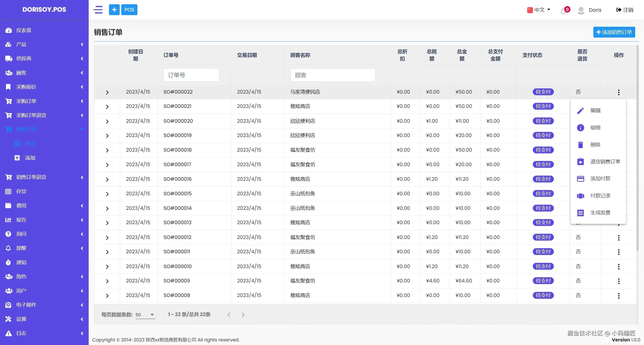Viewport: 644px width, 345px height.
Task: Click the trash delete icon in popup menu
Action: 580,145
